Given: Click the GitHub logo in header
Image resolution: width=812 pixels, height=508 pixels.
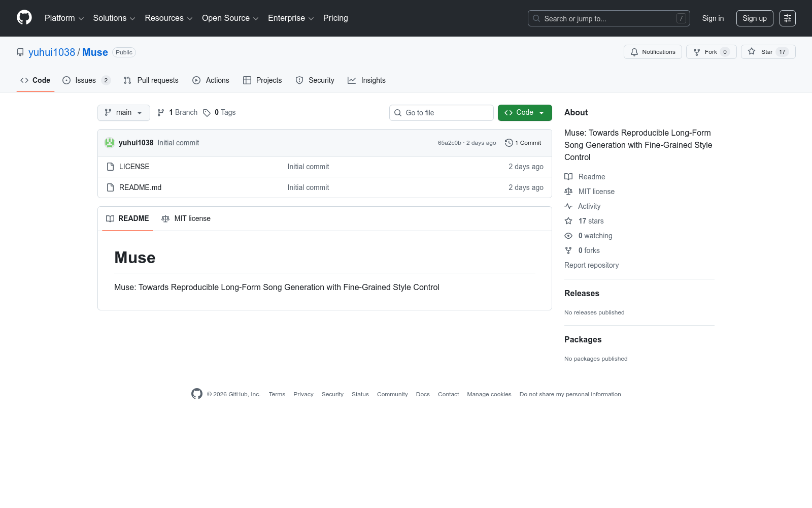Looking at the screenshot, I should 24,18.
